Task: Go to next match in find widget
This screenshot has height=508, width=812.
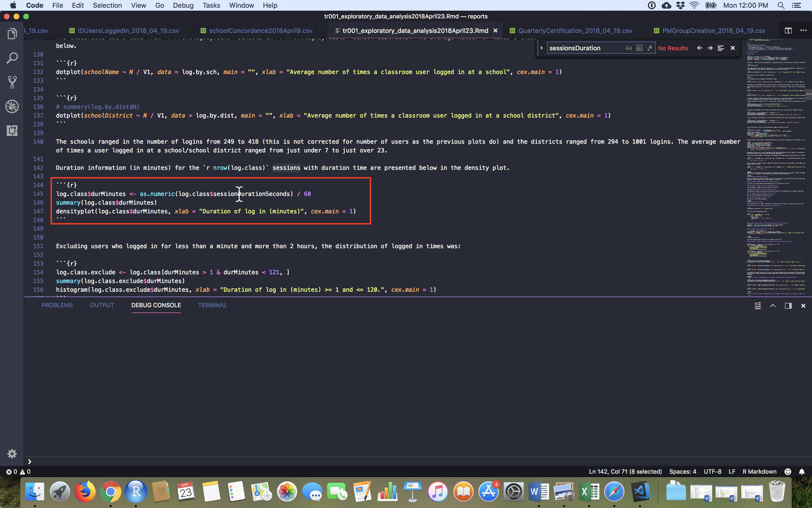Action: tap(710, 48)
